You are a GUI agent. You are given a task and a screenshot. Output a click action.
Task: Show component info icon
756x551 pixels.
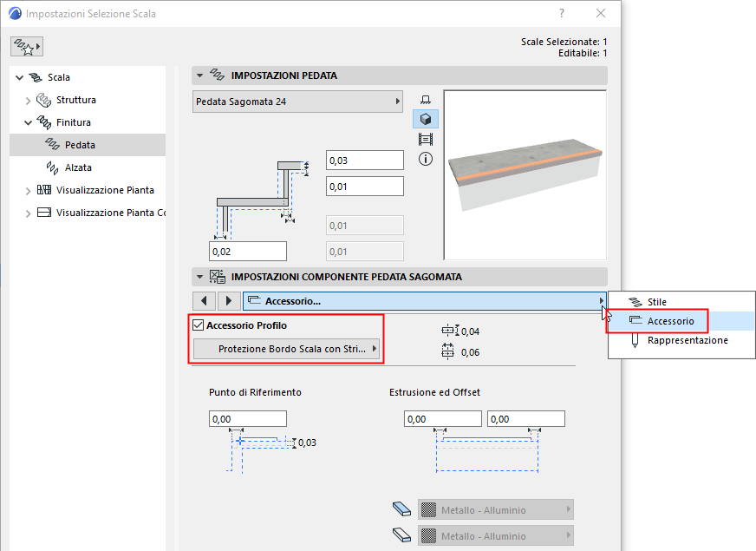(425, 159)
